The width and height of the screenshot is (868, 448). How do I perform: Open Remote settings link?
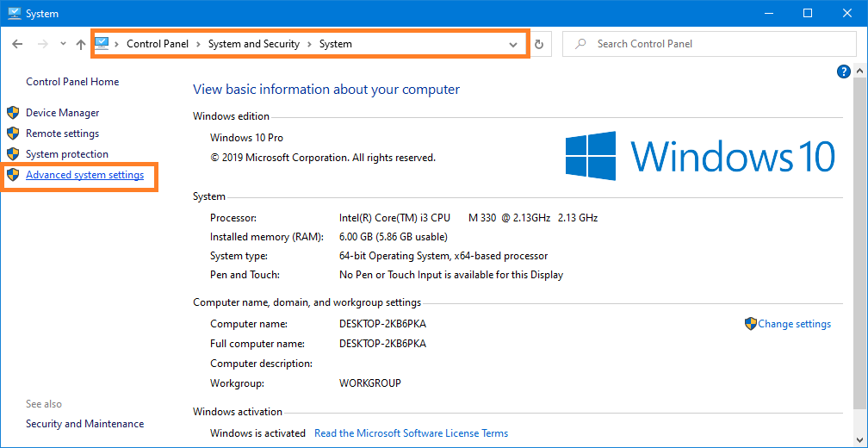click(x=63, y=134)
